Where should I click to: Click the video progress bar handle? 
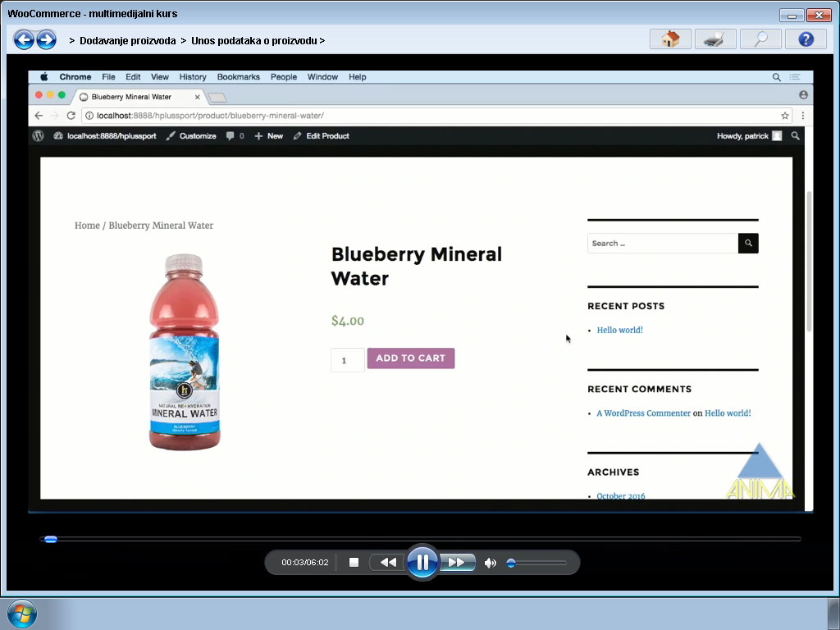(51, 539)
